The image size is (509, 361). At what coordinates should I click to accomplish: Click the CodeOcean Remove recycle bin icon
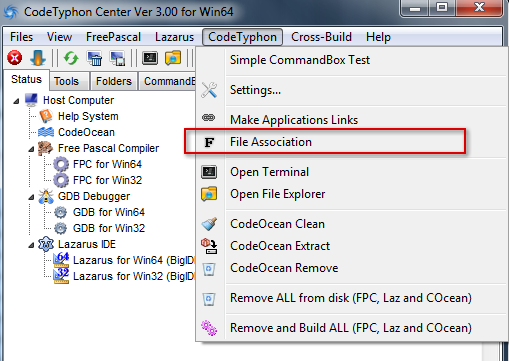[x=209, y=269]
